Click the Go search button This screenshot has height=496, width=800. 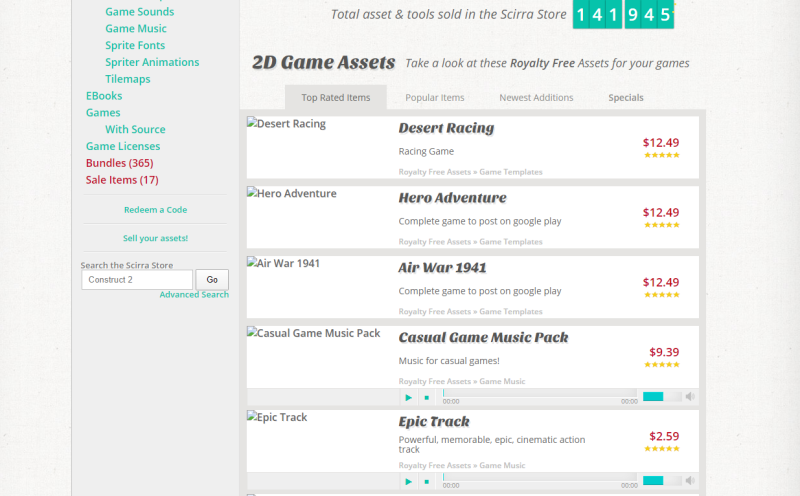pyautogui.click(x=212, y=280)
